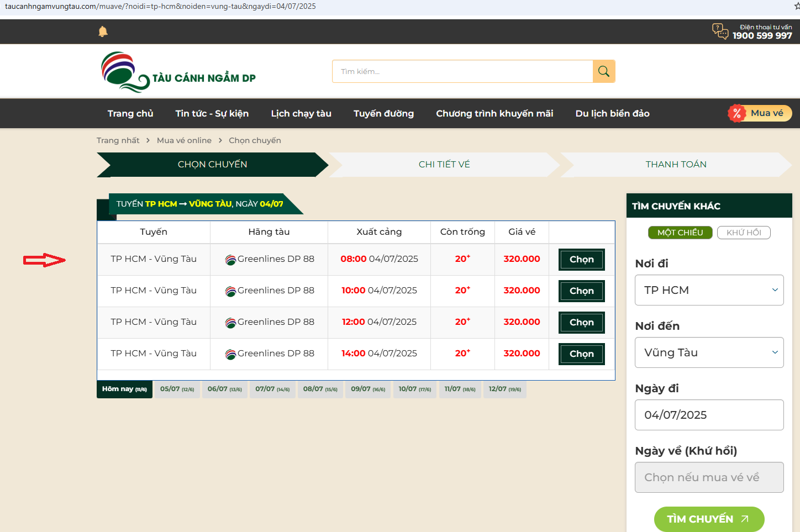800x532 pixels.
Task: Go to Chương trình khuyến mãi page
Action: [494, 113]
